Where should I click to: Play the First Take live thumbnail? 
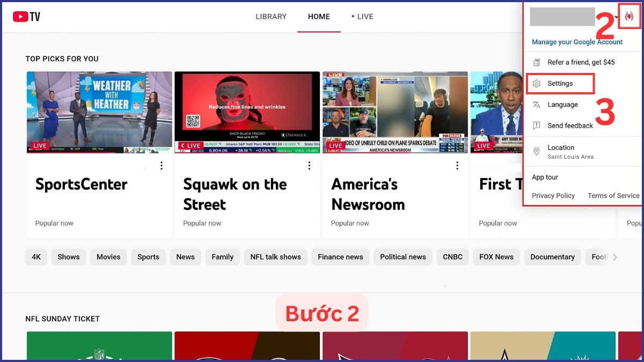coord(497,113)
